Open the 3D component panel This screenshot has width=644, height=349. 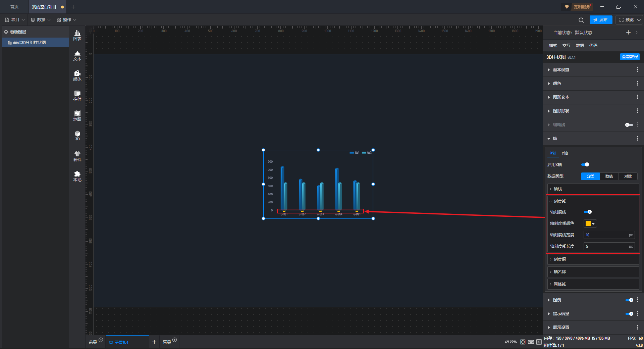pyautogui.click(x=77, y=136)
